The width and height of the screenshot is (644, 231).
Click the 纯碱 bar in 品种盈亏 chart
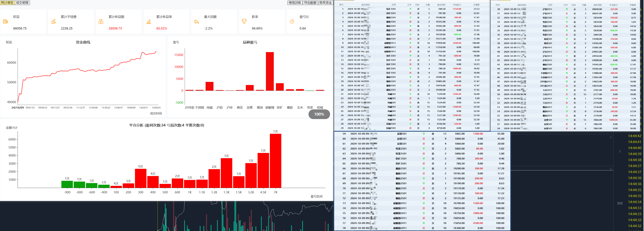click(210, 86)
